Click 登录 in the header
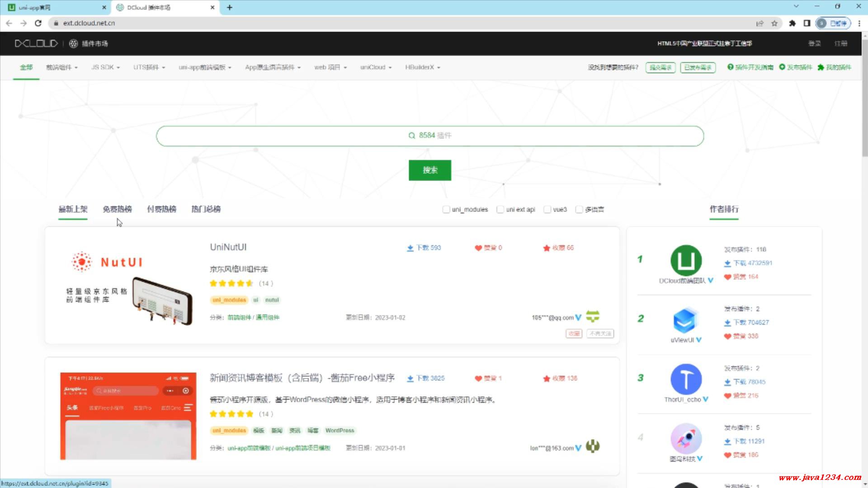Image resolution: width=868 pixels, height=488 pixels. pos(815,43)
